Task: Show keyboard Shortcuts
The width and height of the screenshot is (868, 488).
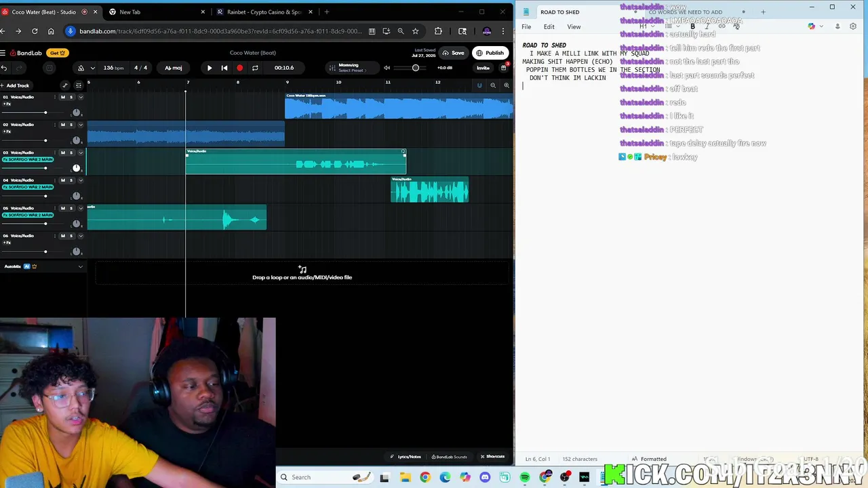Action: [x=492, y=457]
